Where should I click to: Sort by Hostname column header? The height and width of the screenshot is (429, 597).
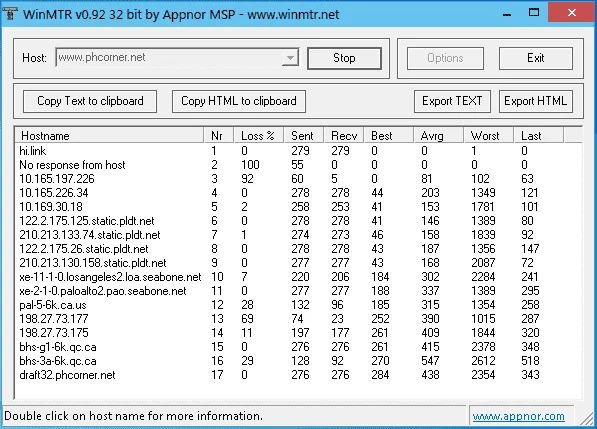pyautogui.click(x=109, y=136)
